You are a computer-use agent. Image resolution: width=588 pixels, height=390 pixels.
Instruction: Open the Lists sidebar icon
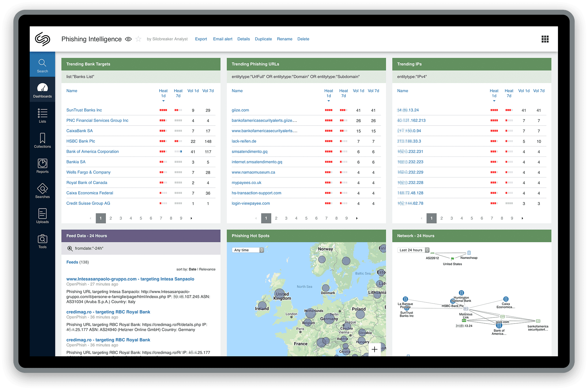[42, 115]
